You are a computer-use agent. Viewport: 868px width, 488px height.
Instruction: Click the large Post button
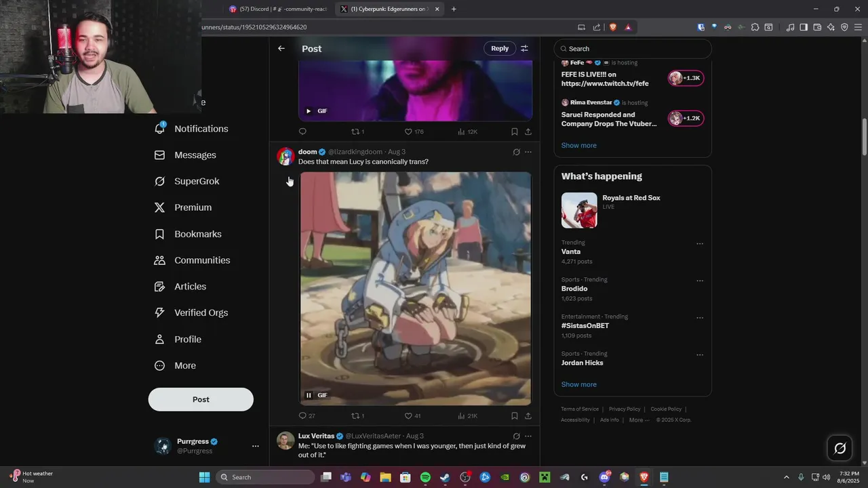click(201, 399)
